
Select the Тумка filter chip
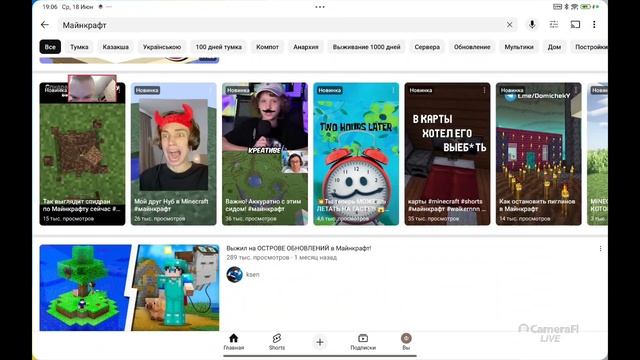[79, 47]
